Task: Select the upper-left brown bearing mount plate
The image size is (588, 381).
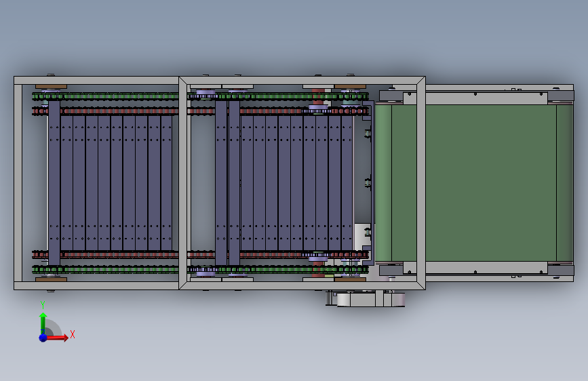Action: click(x=51, y=87)
